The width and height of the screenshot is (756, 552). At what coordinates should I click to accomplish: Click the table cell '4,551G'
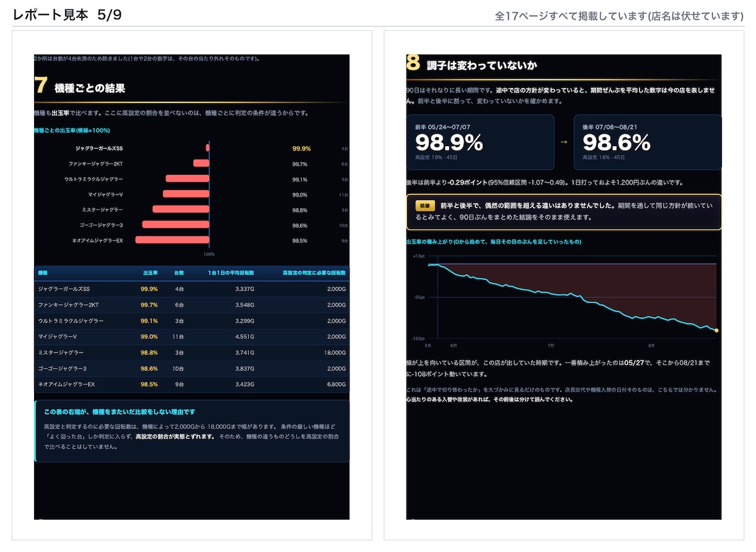pos(245,336)
